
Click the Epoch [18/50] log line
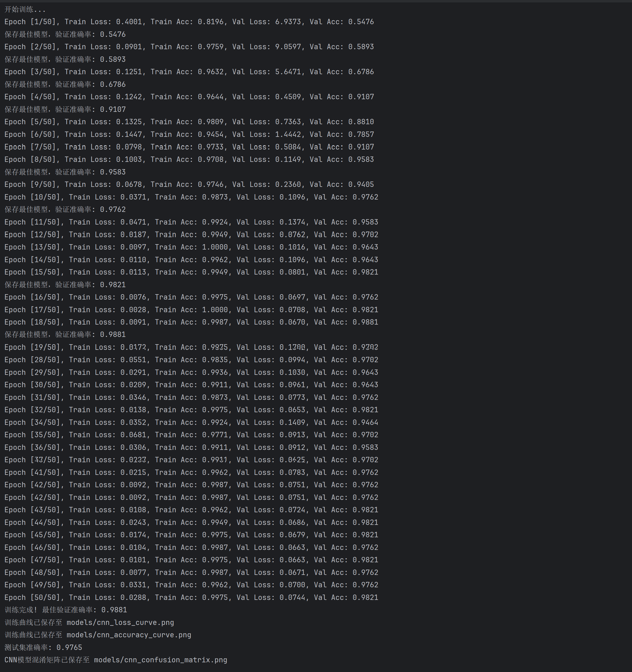191,322
